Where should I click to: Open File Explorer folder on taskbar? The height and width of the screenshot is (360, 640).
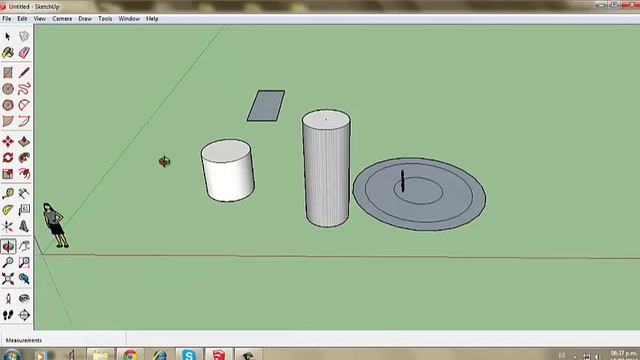[x=100, y=355]
